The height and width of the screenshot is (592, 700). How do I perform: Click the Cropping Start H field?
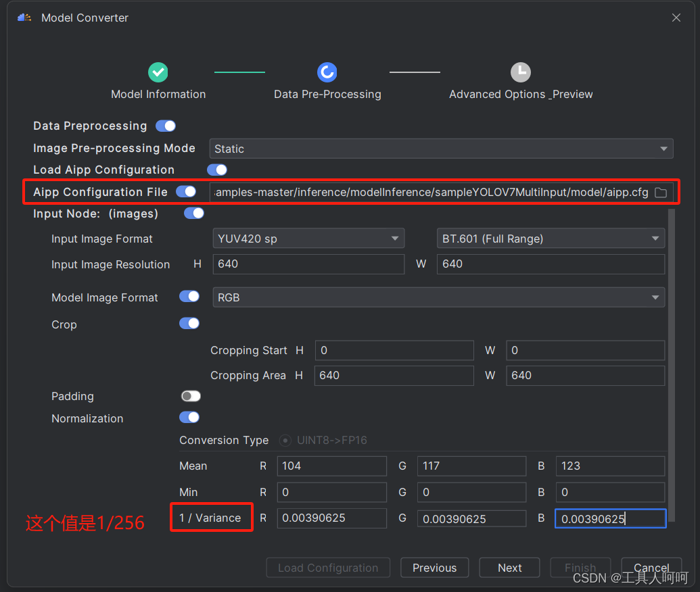tap(394, 350)
